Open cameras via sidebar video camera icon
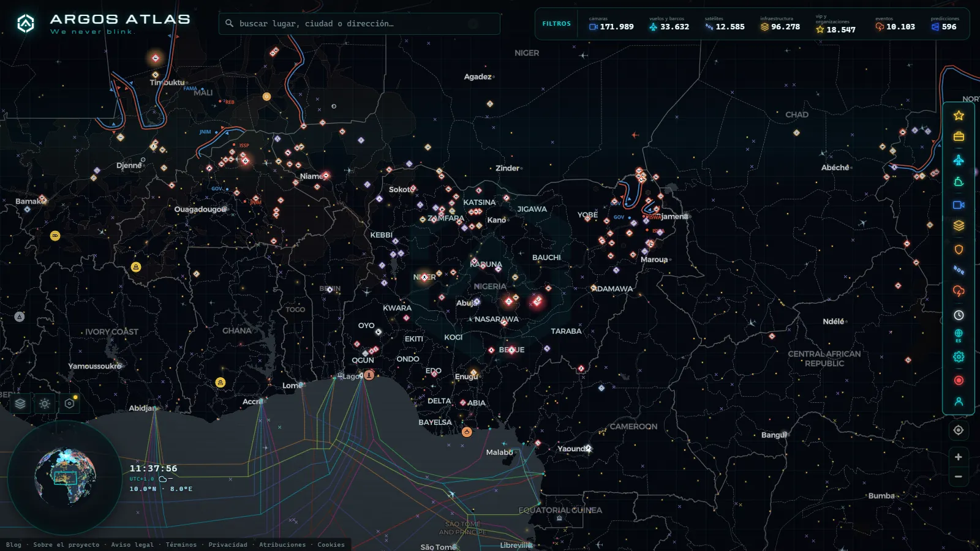The image size is (980, 551). pyautogui.click(x=959, y=205)
